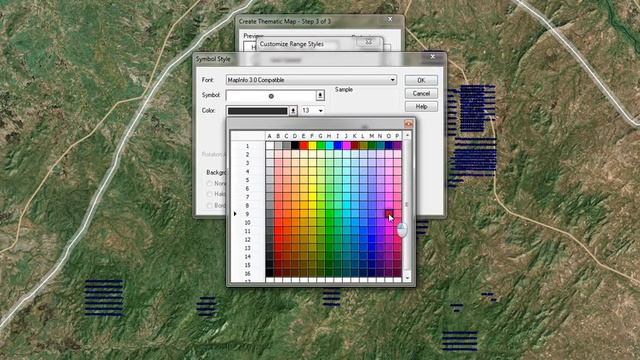The image size is (640, 360).
Task: Pick the navy swatch in column O row 1
Action: tap(389, 146)
